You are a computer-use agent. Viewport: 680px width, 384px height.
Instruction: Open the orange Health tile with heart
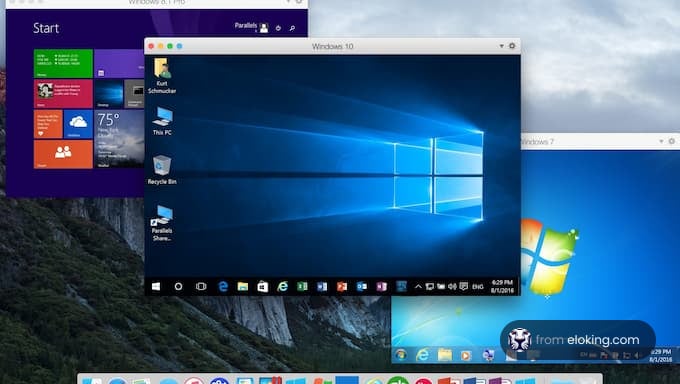[48, 124]
